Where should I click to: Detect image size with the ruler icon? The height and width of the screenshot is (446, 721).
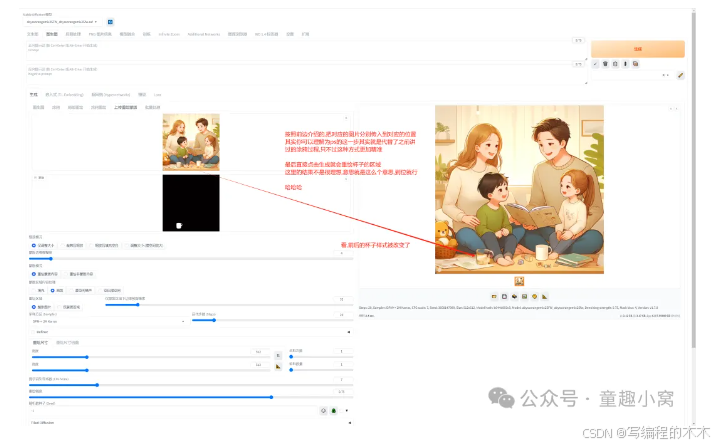coord(278,366)
